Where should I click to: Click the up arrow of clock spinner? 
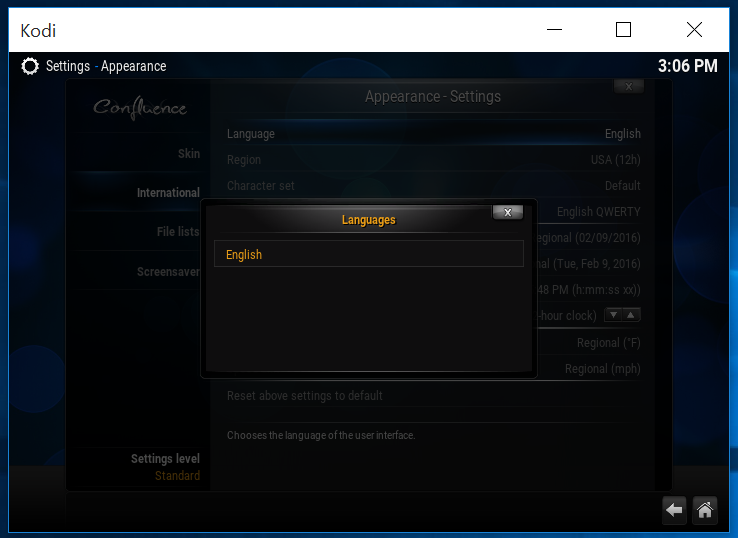(631, 315)
